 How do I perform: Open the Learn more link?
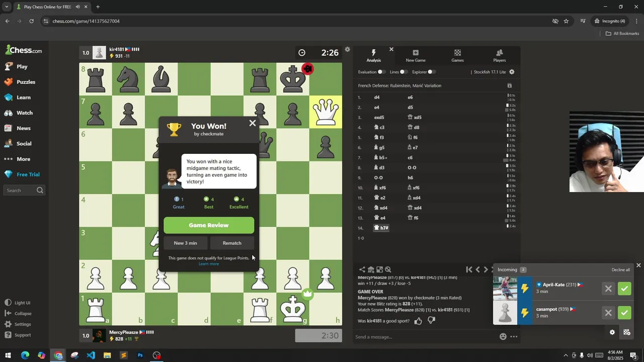(x=209, y=264)
